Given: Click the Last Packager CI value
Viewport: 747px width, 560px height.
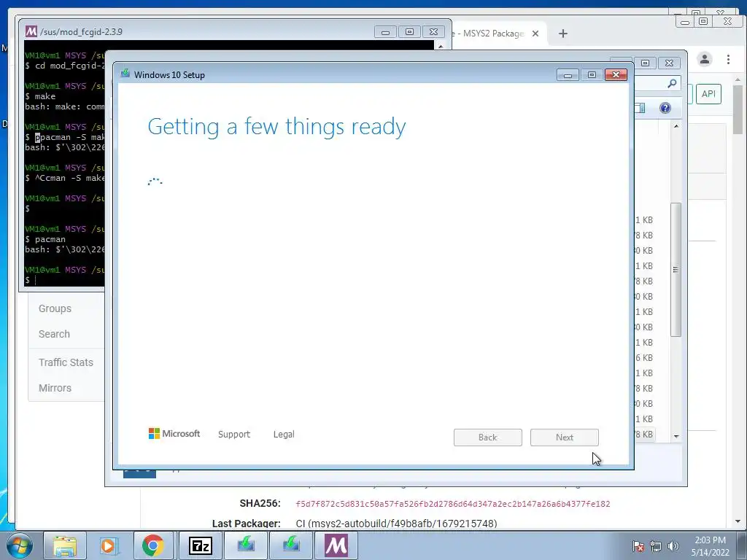Looking at the screenshot, I should point(396,524).
